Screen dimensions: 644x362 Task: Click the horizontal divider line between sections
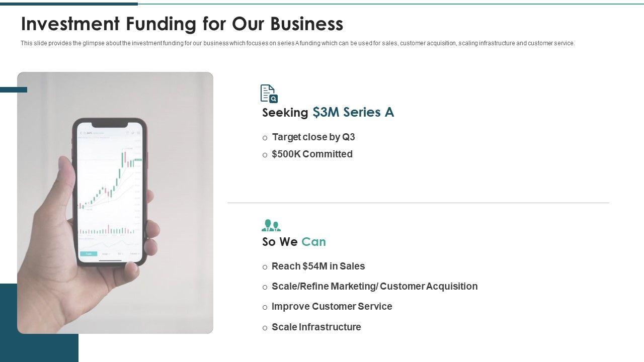[418, 203]
